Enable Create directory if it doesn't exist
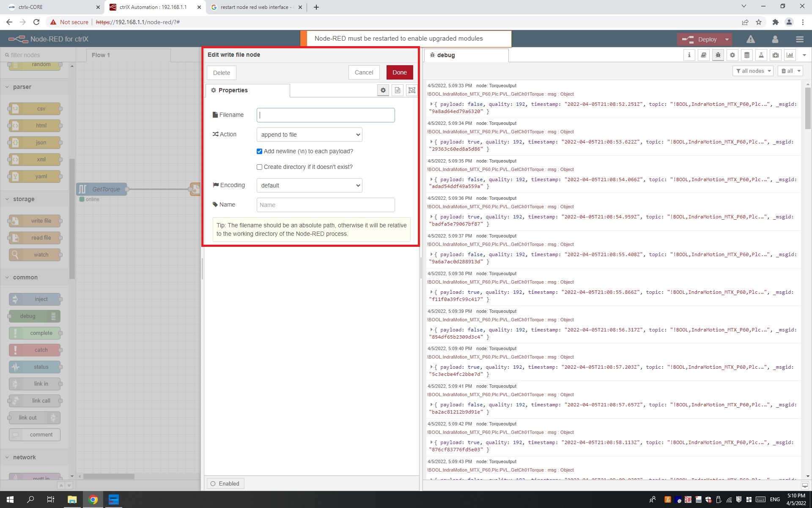 (259, 167)
